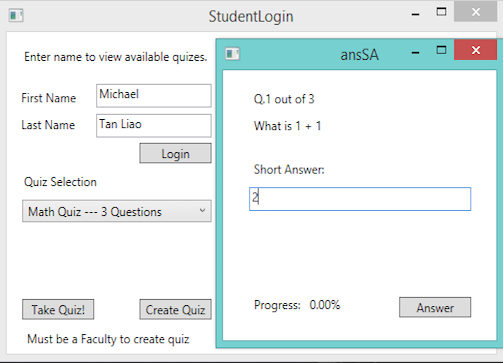The image size is (503, 363).
Task: Minimize the ansSA window
Action: point(415,53)
